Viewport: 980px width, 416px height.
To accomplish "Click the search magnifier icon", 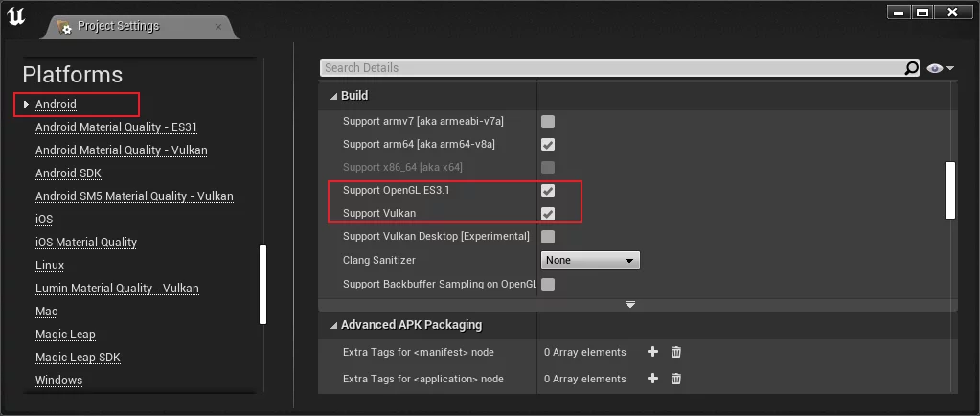I will click(x=911, y=68).
